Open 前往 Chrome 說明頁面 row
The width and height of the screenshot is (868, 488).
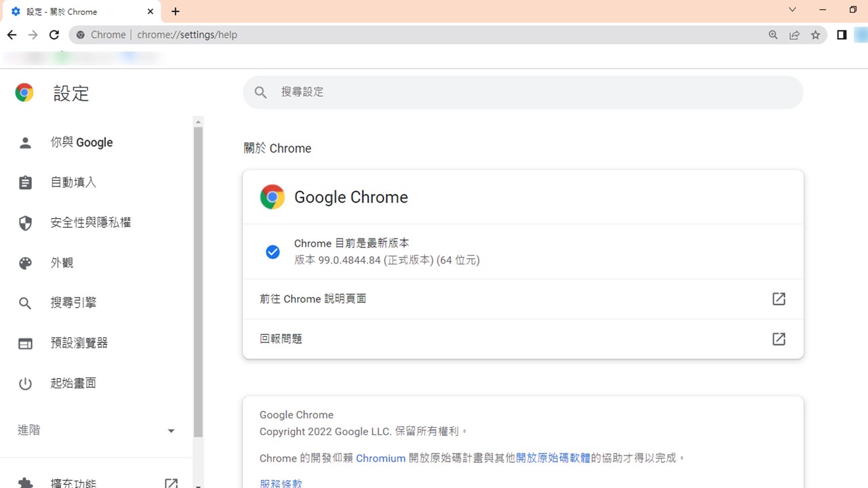point(523,299)
